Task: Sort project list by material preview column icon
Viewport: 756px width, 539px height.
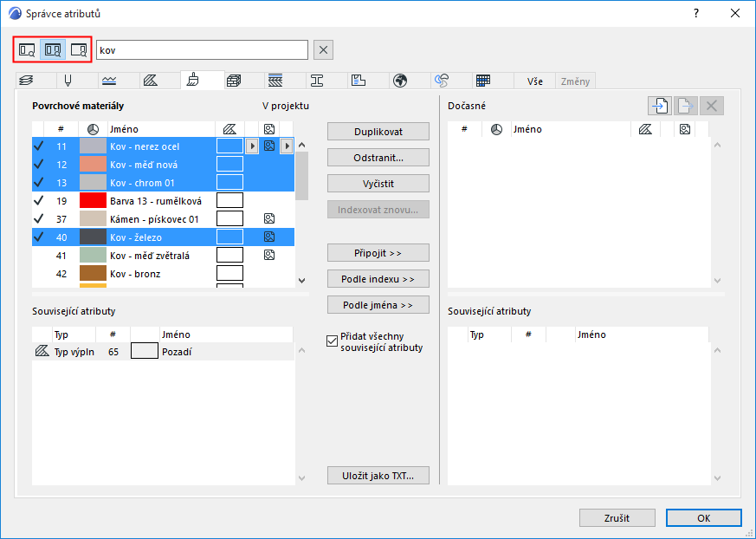Action: pos(93,129)
